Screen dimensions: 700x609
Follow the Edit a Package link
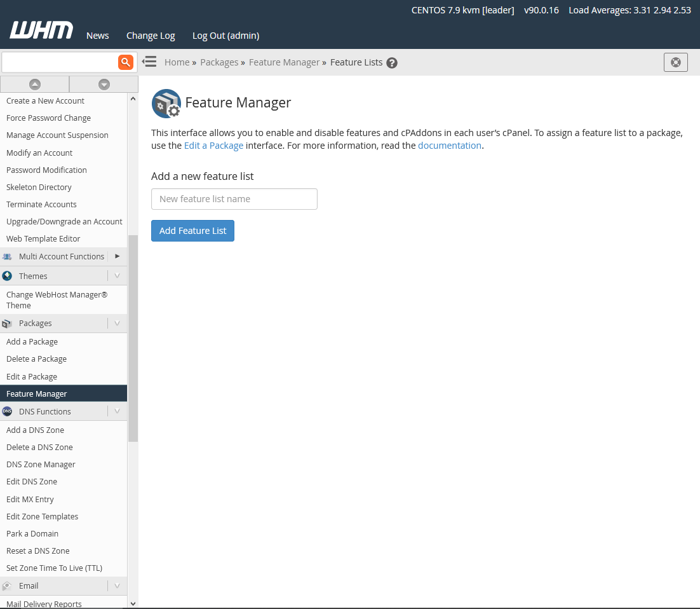tap(214, 145)
